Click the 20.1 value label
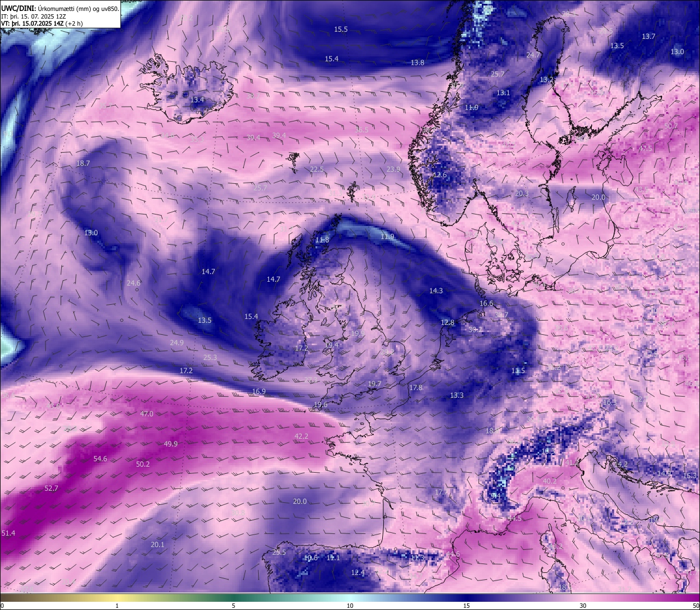Image resolution: width=700 pixels, height=610 pixels. tap(157, 545)
